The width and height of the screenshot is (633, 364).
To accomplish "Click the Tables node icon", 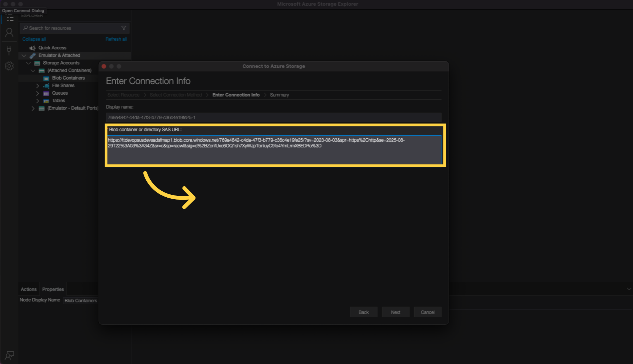I will point(46,101).
